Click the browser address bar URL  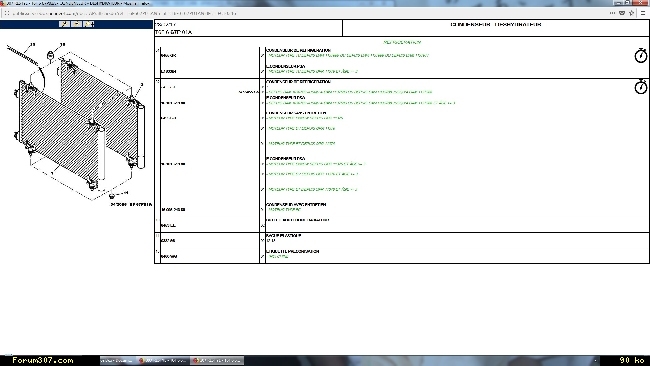pos(124,13)
